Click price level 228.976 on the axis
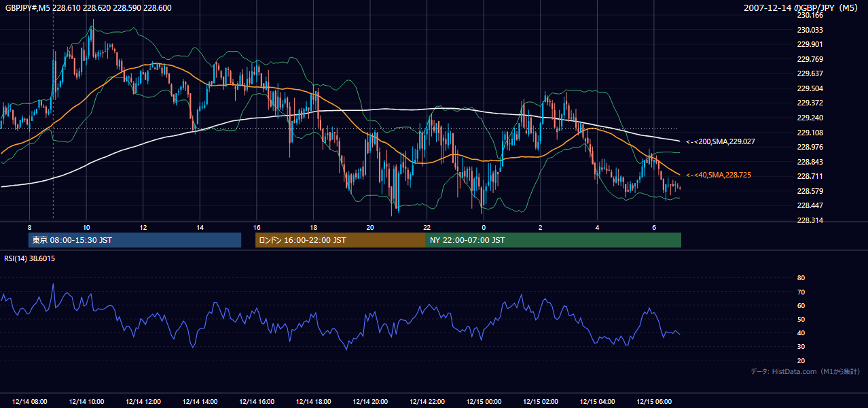The image size is (868, 408). [x=810, y=147]
